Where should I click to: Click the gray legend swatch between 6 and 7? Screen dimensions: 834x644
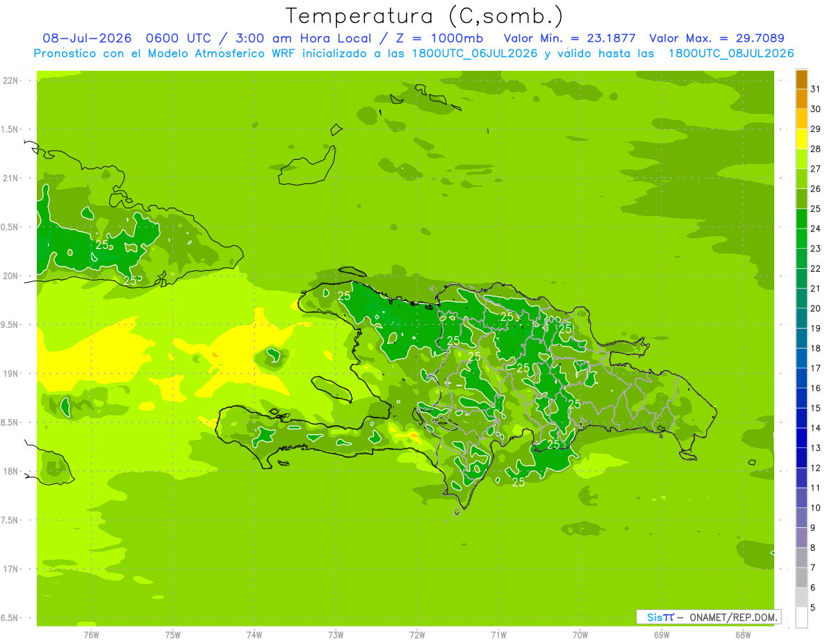click(x=801, y=577)
